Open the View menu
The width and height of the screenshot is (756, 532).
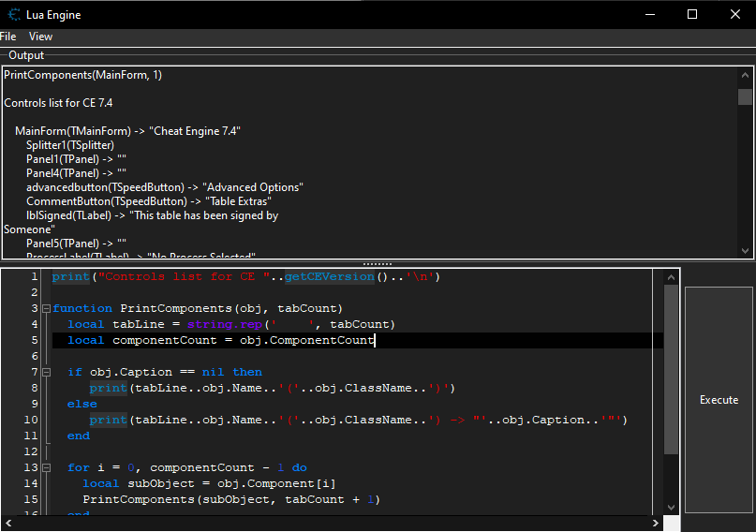40,37
